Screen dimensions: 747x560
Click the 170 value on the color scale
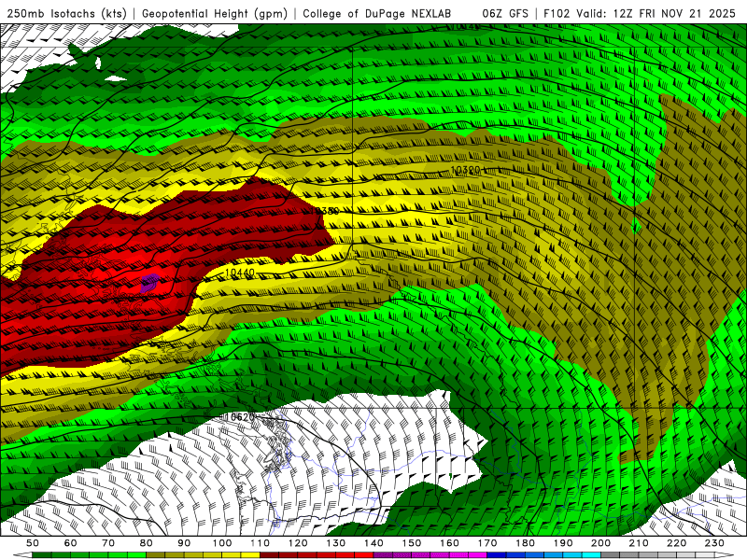[x=487, y=543]
